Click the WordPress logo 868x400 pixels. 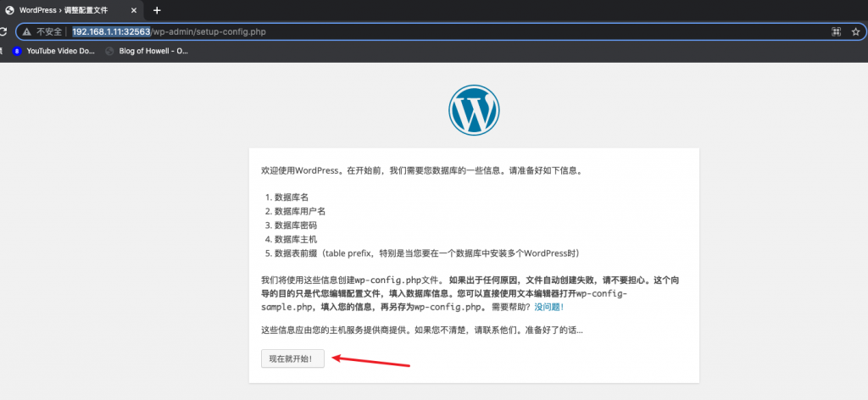tap(474, 110)
